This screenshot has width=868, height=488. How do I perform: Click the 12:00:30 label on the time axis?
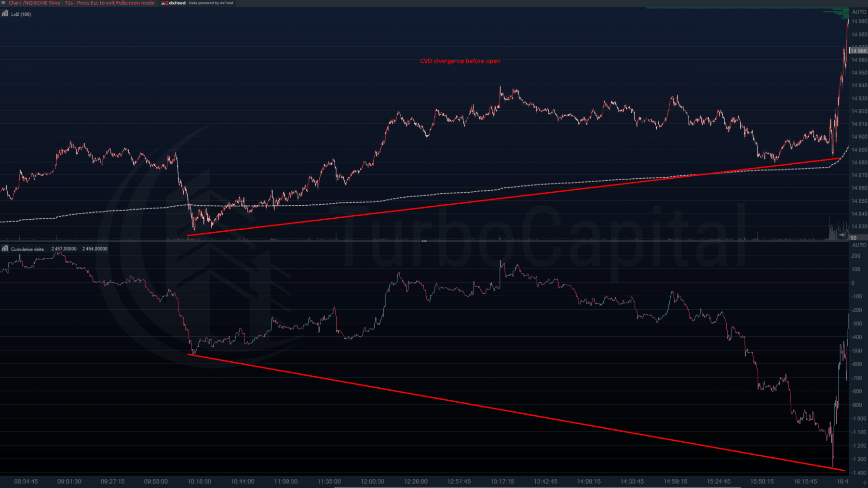[372, 481]
